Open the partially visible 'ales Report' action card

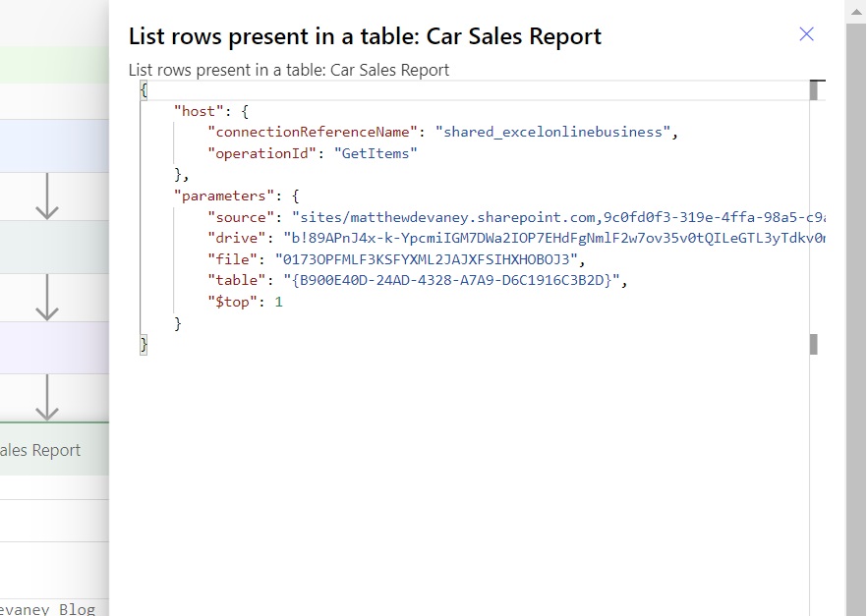[54, 449]
